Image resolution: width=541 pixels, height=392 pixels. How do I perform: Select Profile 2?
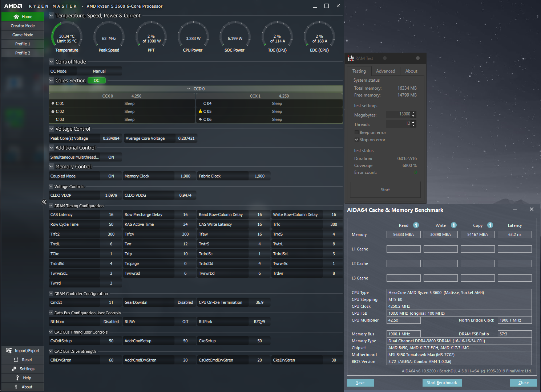pyautogui.click(x=23, y=53)
